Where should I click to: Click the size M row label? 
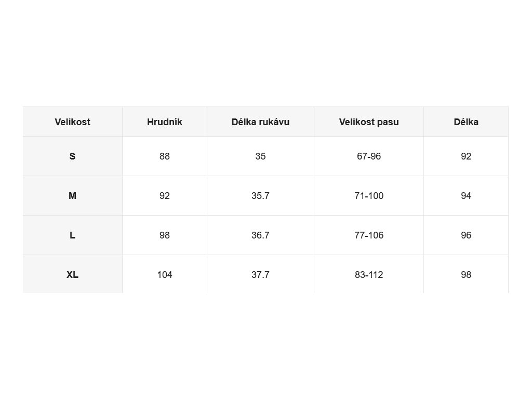point(73,196)
